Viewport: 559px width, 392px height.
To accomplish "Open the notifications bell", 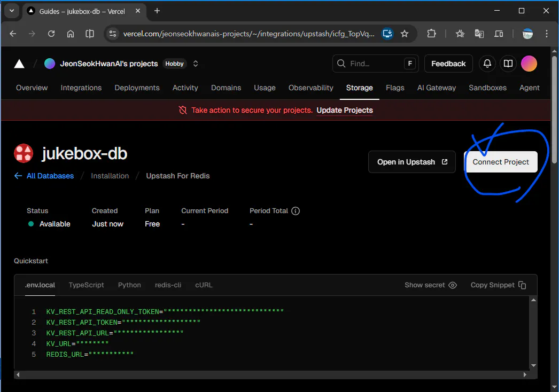I will (x=487, y=64).
